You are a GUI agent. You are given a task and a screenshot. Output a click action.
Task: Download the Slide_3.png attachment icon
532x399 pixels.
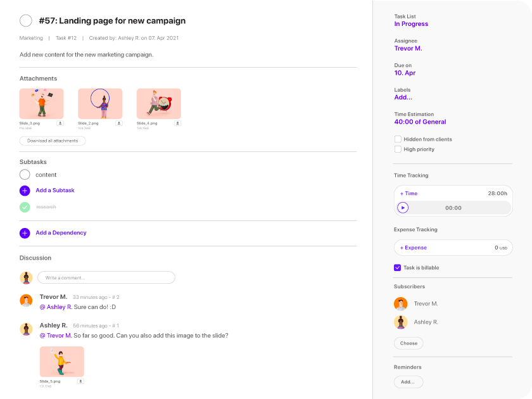point(60,123)
